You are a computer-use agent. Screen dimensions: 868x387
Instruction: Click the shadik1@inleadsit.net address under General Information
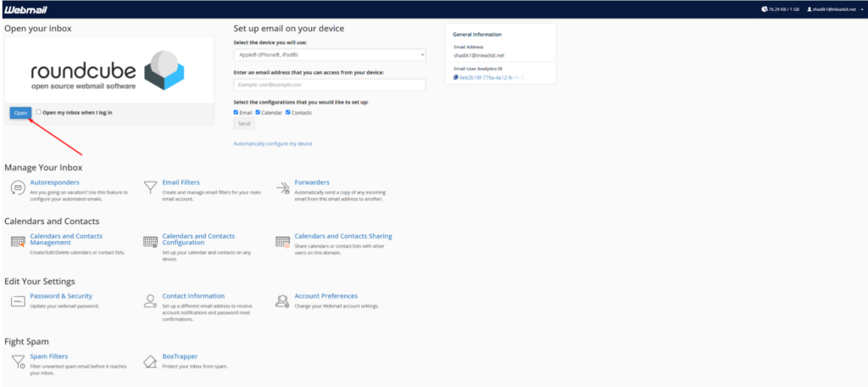click(479, 55)
